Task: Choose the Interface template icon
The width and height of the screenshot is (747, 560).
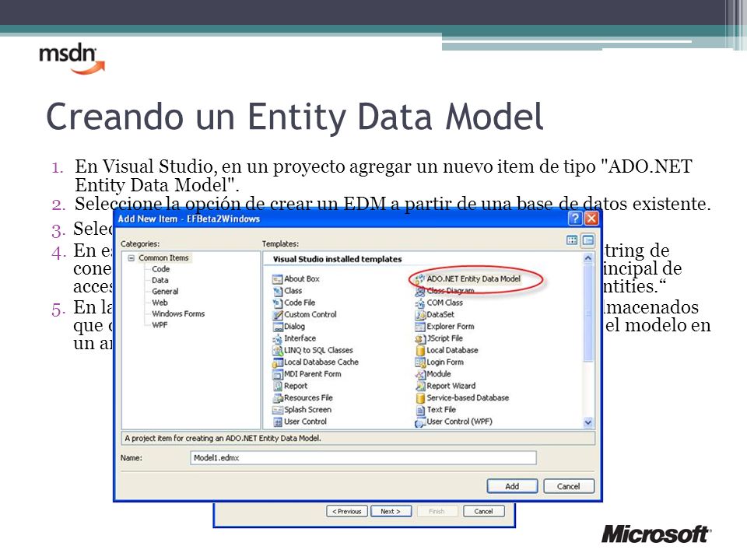Action: tap(277, 338)
